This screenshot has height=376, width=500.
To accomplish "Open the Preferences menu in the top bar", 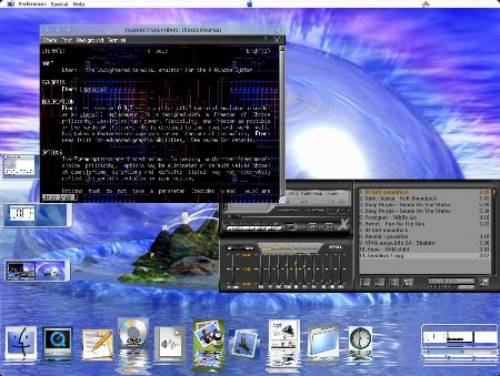I will coord(32,4).
